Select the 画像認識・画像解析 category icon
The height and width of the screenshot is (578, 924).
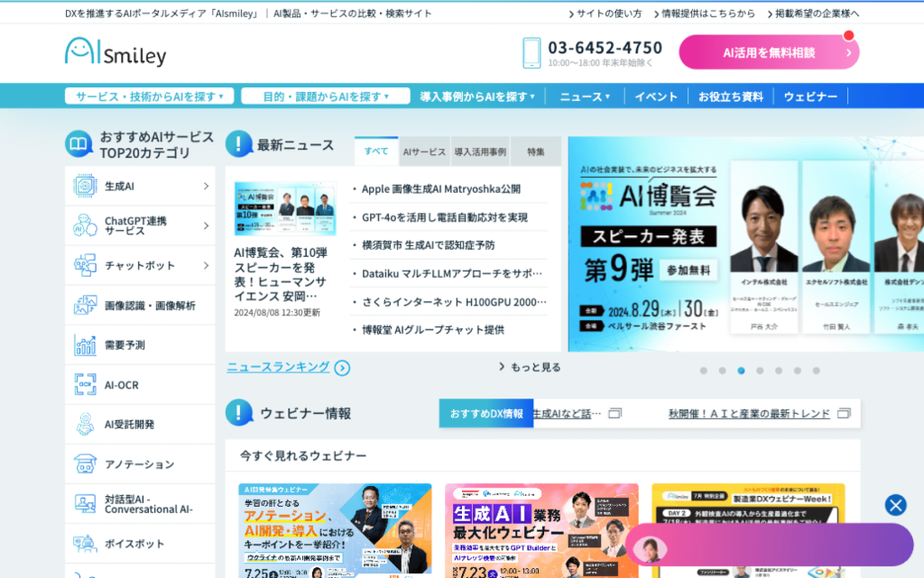[86, 306]
